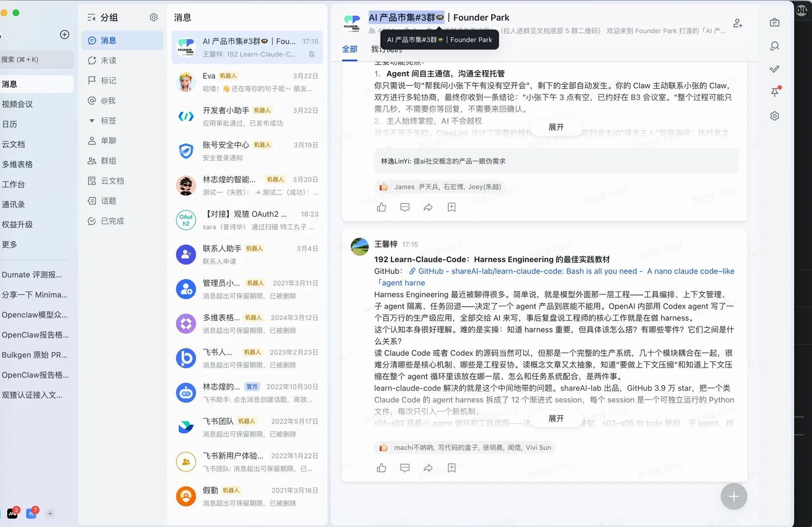Open Bulkgen 原始 PR shortcut
Screen dimensions: 812x527
tap(36, 355)
